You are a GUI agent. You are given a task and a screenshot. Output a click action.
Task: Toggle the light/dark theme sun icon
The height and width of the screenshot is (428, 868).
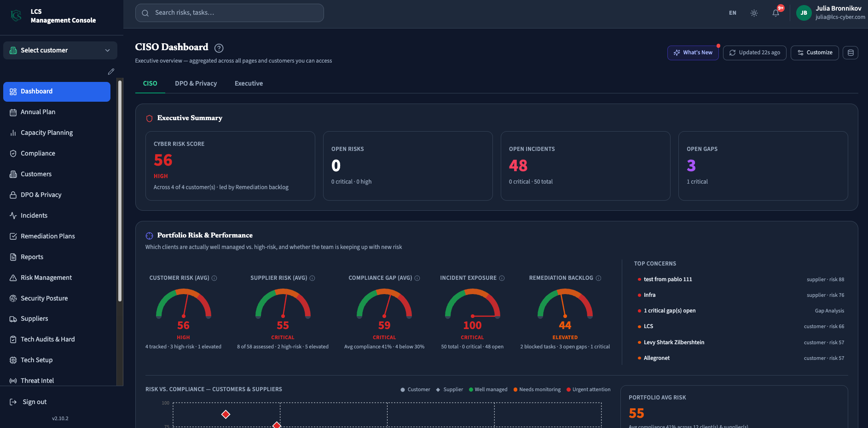click(x=754, y=13)
